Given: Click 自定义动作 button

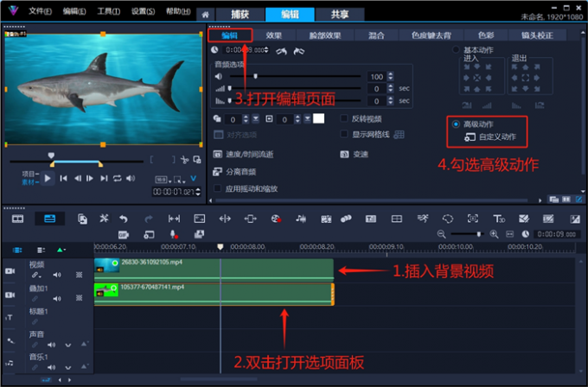Looking at the screenshot, I should 490,137.
